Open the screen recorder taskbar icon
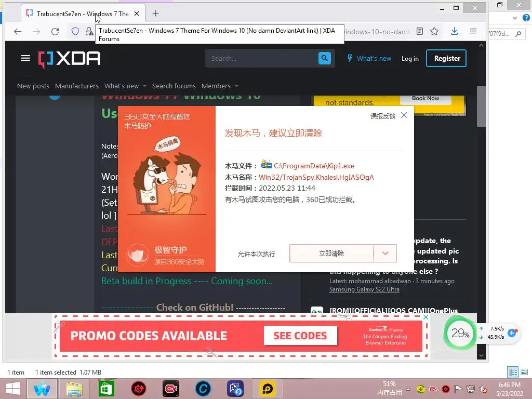The image size is (532, 399). [x=170, y=389]
